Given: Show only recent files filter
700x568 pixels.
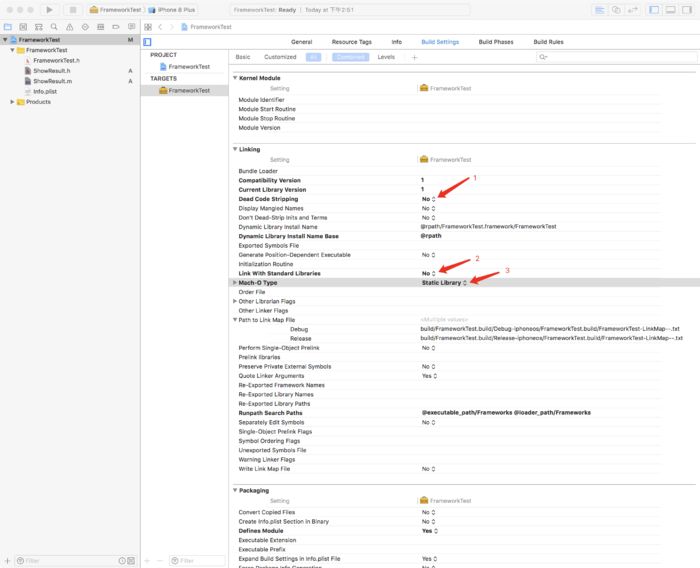Looking at the screenshot, I should pos(122,560).
